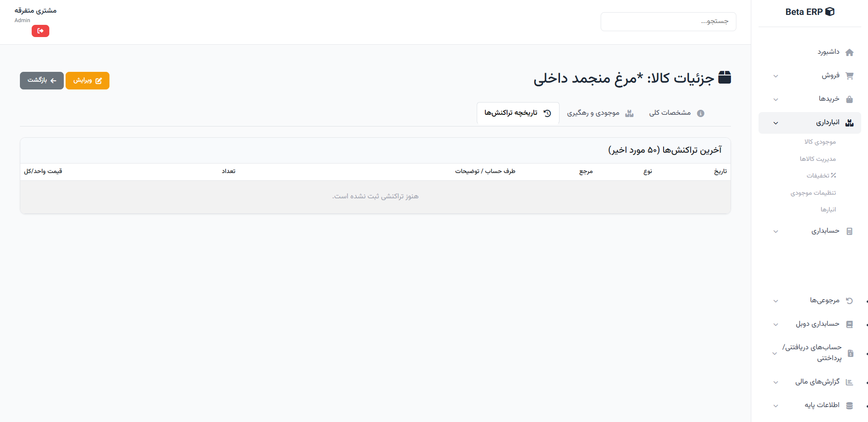The width and height of the screenshot is (868, 422).
Task: Switch to the مشخصات کلی tab
Action: click(x=677, y=113)
